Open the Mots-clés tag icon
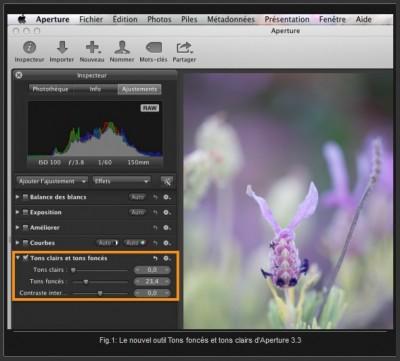The width and height of the screenshot is (400, 361). point(153,48)
